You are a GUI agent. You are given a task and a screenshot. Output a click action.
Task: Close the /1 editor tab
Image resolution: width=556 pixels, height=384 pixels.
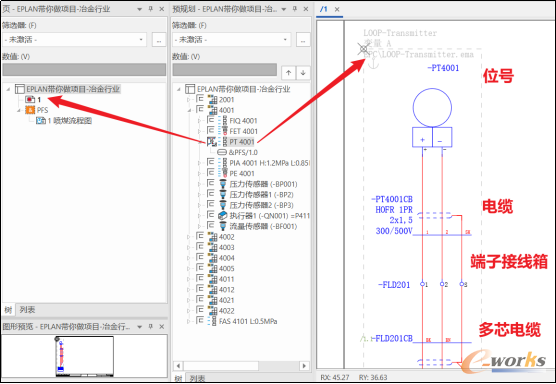coord(337,9)
